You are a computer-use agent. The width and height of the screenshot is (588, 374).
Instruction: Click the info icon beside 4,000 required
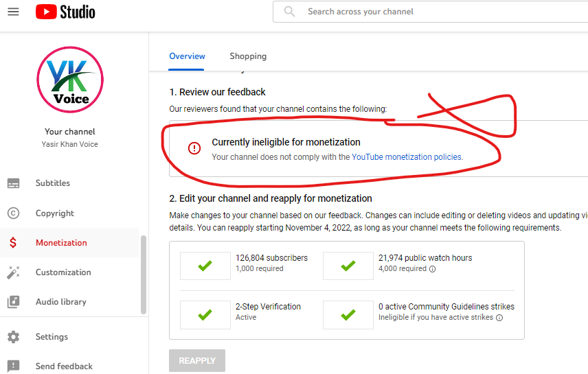point(432,269)
